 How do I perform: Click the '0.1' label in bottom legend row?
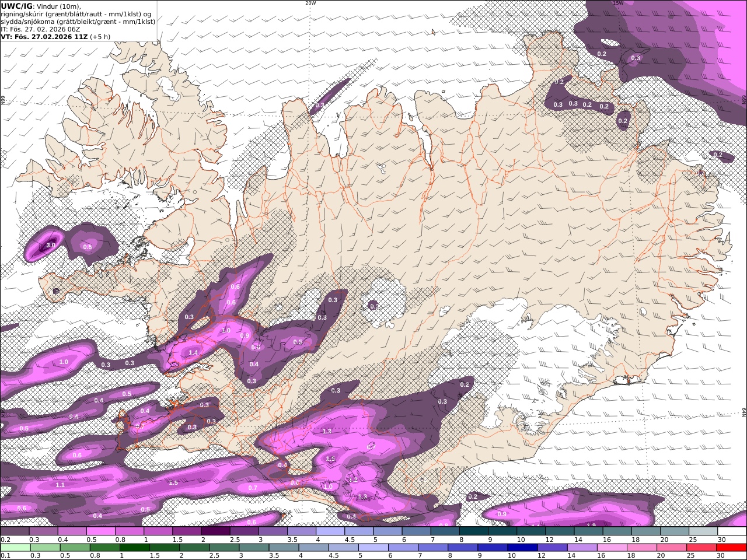coord(5,555)
